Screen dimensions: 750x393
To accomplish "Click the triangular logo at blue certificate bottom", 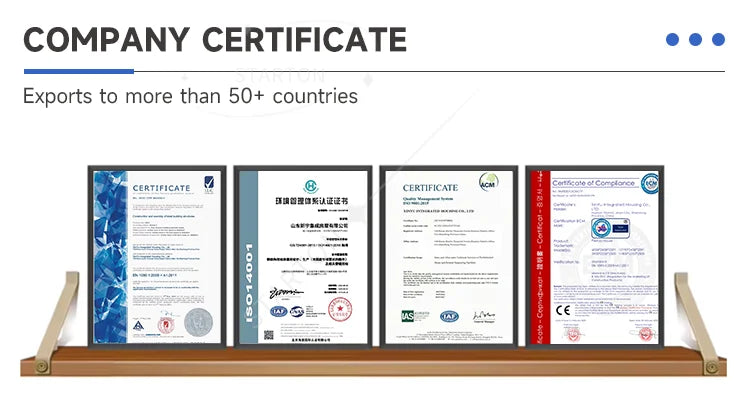I will [138, 326].
